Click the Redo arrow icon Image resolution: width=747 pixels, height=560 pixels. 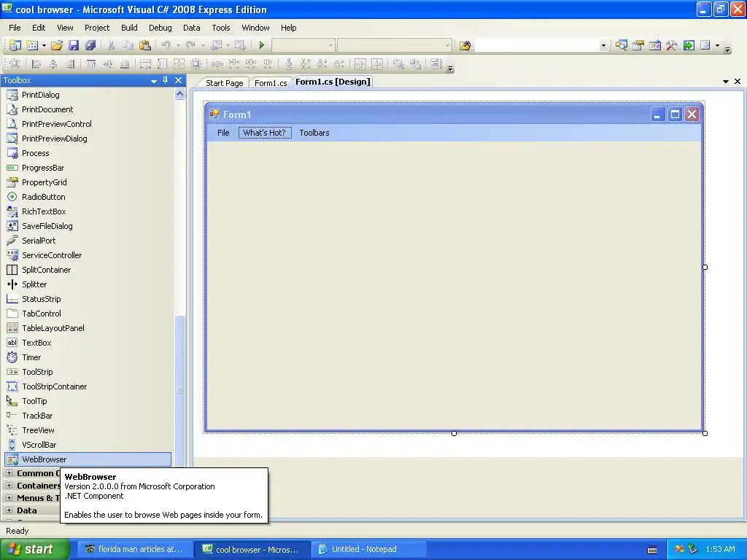pyautogui.click(x=190, y=45)
